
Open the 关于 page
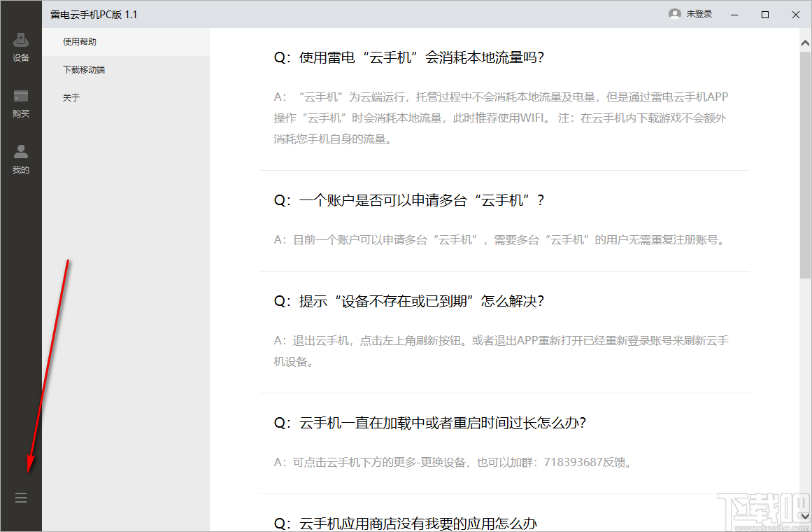pyautogui.click(x=70, y=97)
